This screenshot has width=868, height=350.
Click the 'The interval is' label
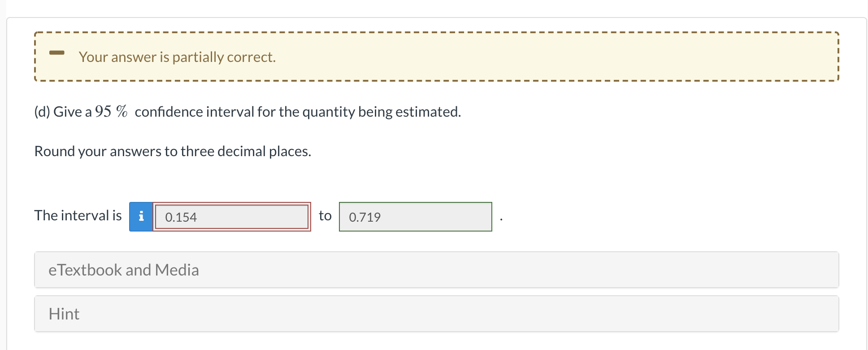[78, 215]
